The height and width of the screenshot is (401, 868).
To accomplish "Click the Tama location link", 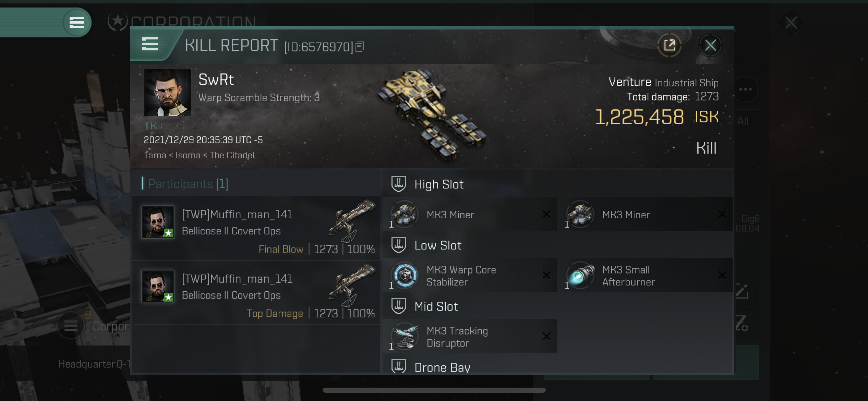I will pyautogui.click(x=155, y=155).
